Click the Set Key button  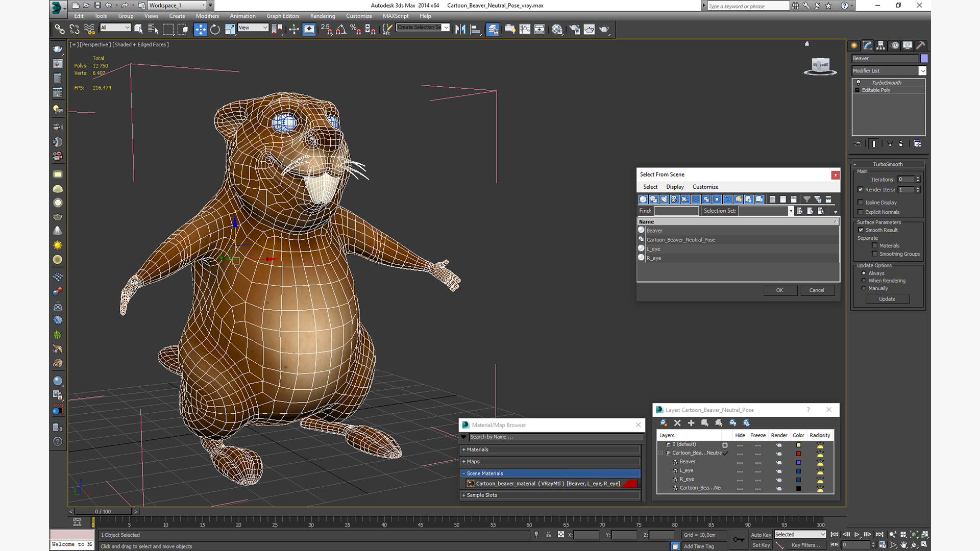761,545
